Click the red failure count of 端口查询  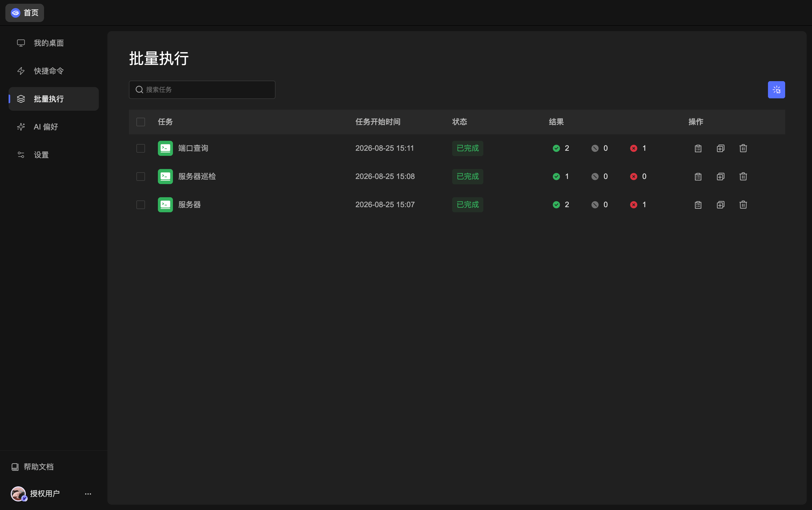pyautogui.click(x=639, y=148)
